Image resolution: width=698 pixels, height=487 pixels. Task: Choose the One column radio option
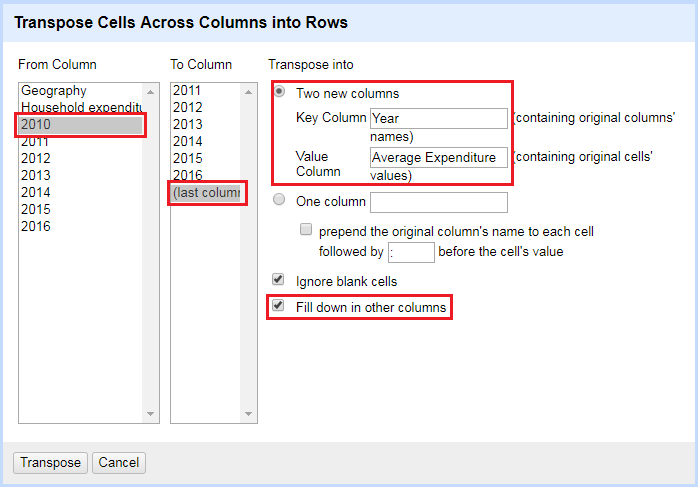click(x=280, y=201)
